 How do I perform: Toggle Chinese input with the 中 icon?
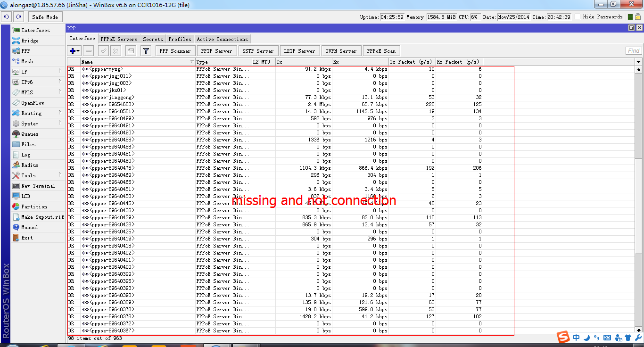click(577, 337)
